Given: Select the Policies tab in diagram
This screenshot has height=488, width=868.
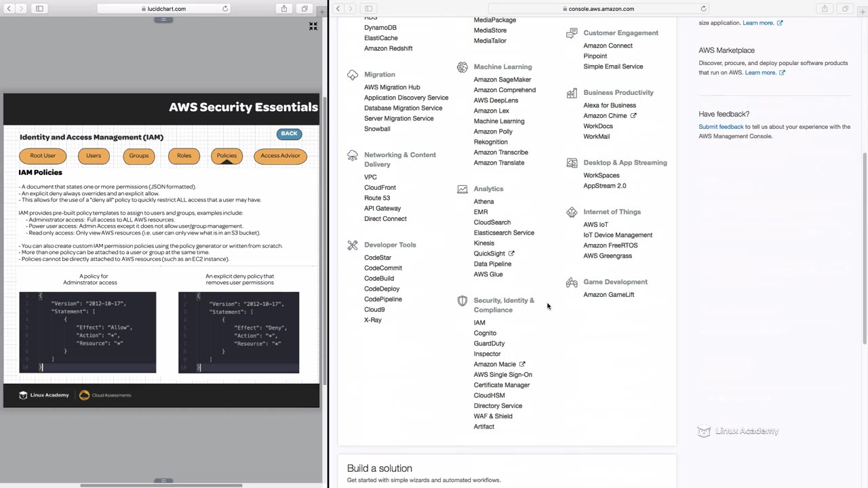Looking at the screenshot, I should 226,156.
